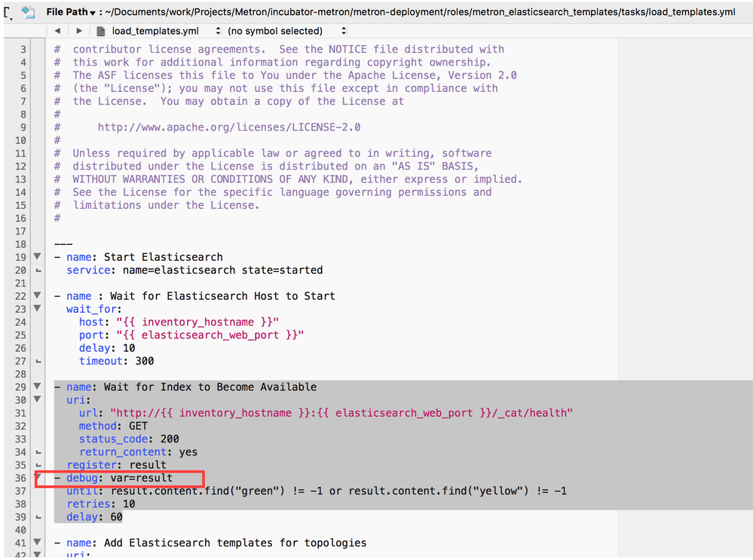This screenshot has width=753, height=560.
Task: Click line number 17 in the gutter
Action: (20, 231)
